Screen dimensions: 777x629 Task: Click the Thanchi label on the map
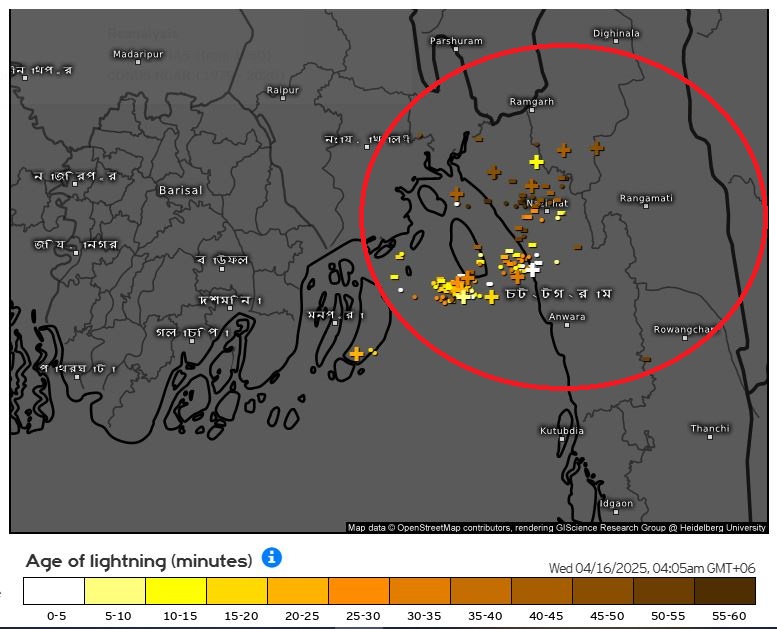point(710,428)
